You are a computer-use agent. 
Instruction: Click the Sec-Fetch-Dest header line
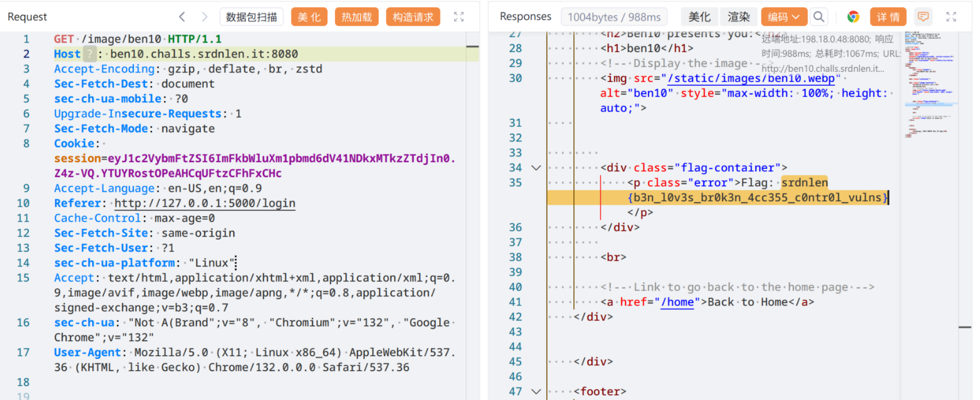tap(134, 84)
